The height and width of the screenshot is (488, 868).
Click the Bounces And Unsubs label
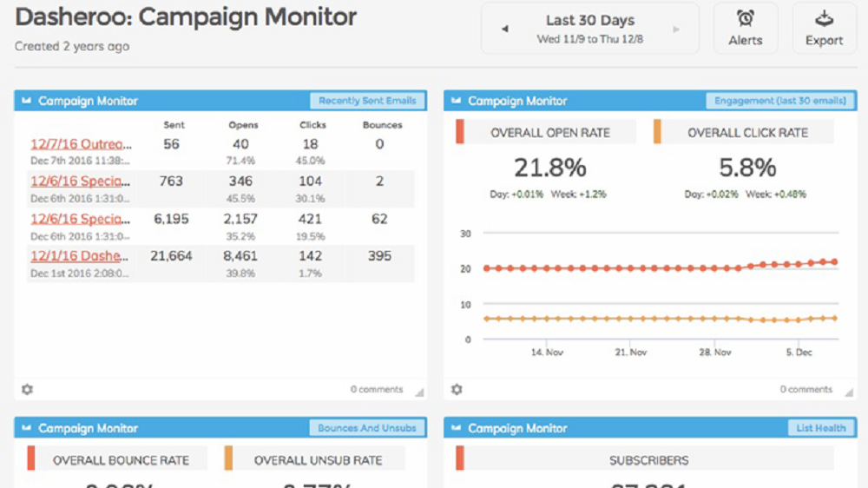pos(367,428)
